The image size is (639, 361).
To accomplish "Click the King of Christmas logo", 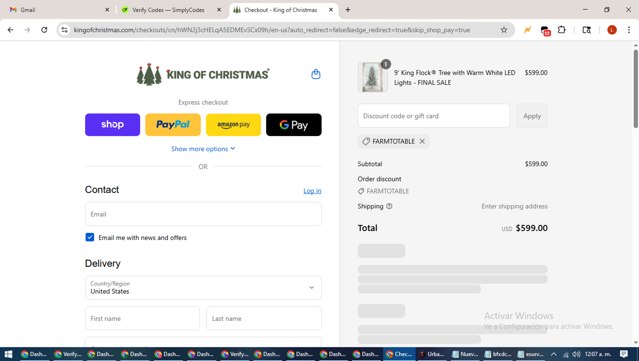I will tap(203, 74).
